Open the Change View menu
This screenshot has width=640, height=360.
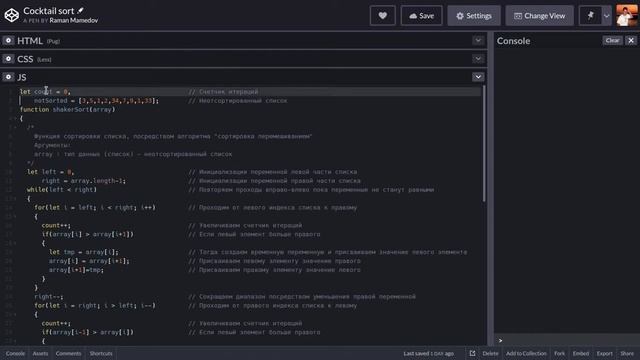[x=540, y=16]
